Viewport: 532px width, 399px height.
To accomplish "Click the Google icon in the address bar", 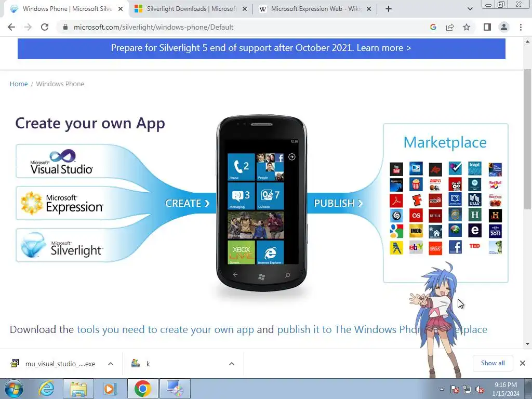I will click(x=433, y=27).
